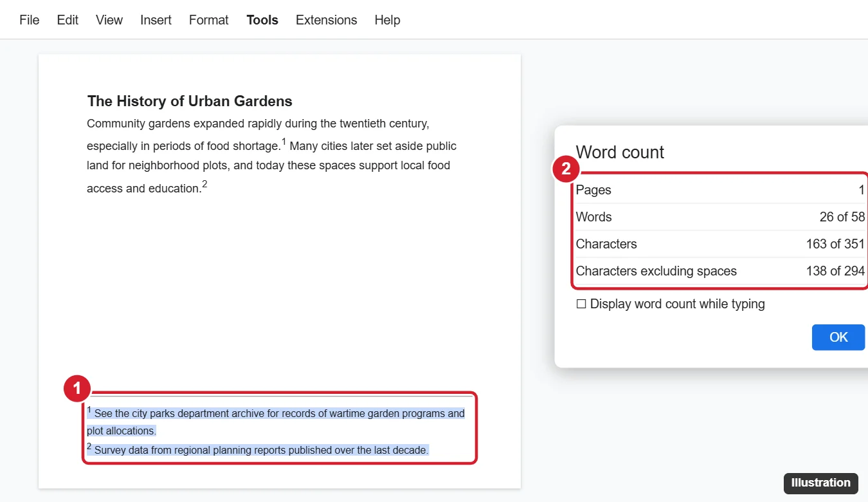This screenshot has height=502, width=868.
Task: Click the second footnote starting 'Survey data'
Action: click(258, 449)
